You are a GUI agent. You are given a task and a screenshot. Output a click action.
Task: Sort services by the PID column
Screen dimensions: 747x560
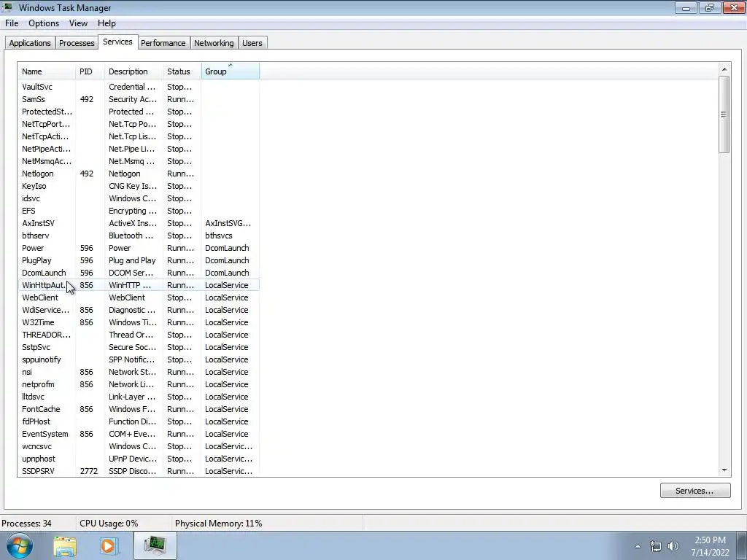90,71
